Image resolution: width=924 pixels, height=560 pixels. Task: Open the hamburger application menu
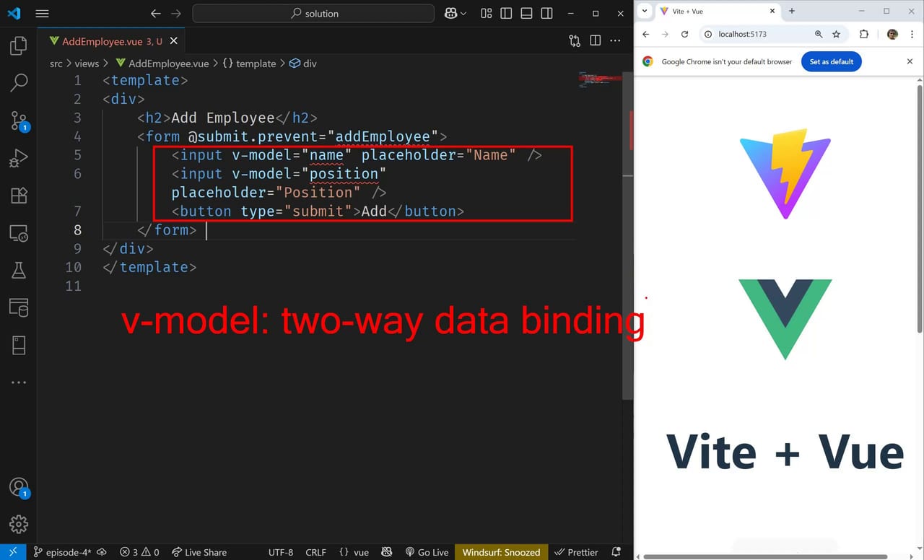pyautogui.click(x=42, y=13)
